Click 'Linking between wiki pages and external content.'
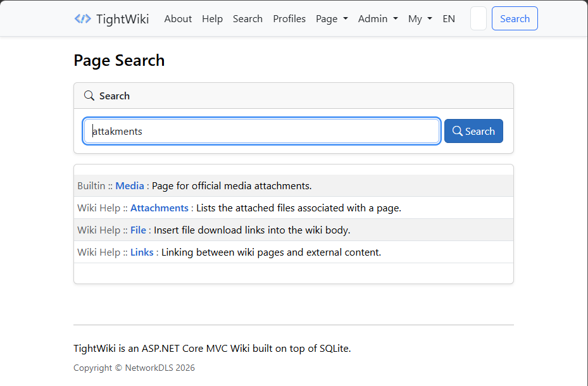 [271, 252]
